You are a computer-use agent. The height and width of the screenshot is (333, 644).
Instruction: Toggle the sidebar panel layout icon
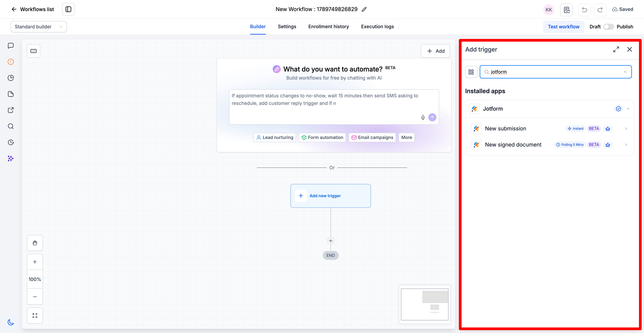(x=68, y=9)
